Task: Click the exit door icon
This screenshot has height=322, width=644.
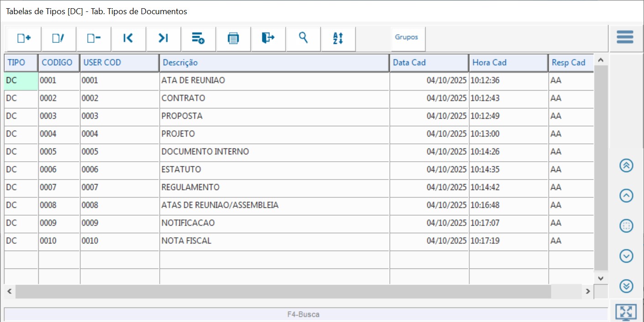Action: pyautogui.click(x=268, y=38)
